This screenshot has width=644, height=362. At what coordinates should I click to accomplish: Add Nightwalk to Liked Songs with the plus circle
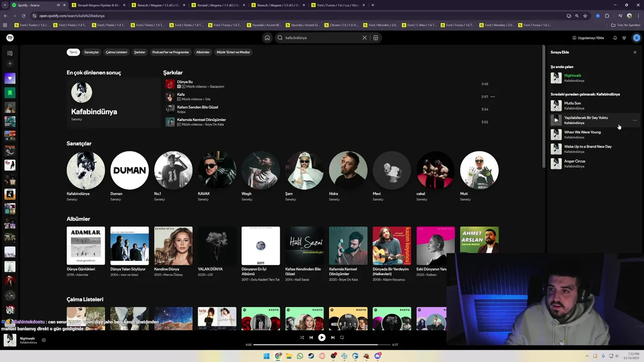coord(44,340)
